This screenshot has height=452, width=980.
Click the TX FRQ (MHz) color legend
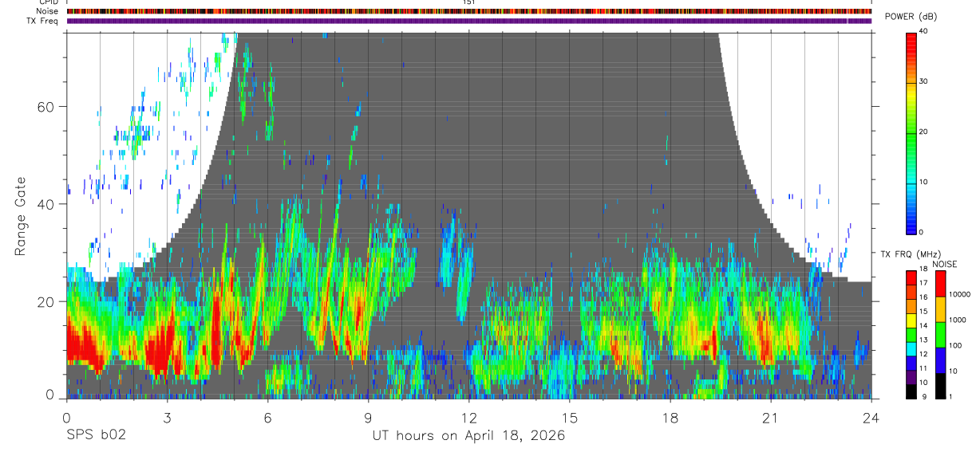pyautogui.click(x=911, y=334)
